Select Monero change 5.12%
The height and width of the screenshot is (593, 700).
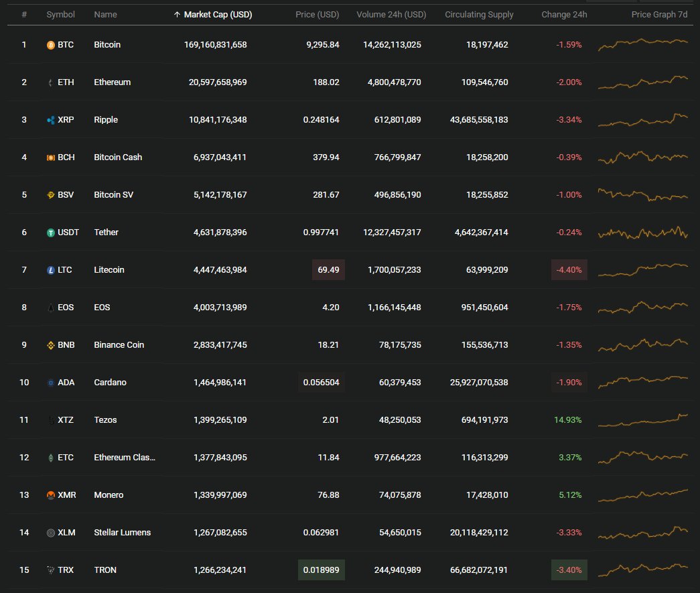[571, 495]
